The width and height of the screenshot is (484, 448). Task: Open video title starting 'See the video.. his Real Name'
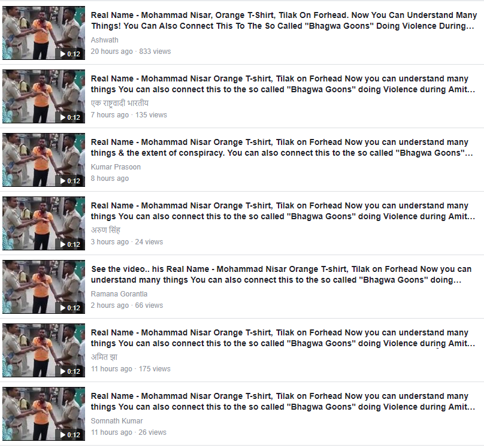[281, 274]
